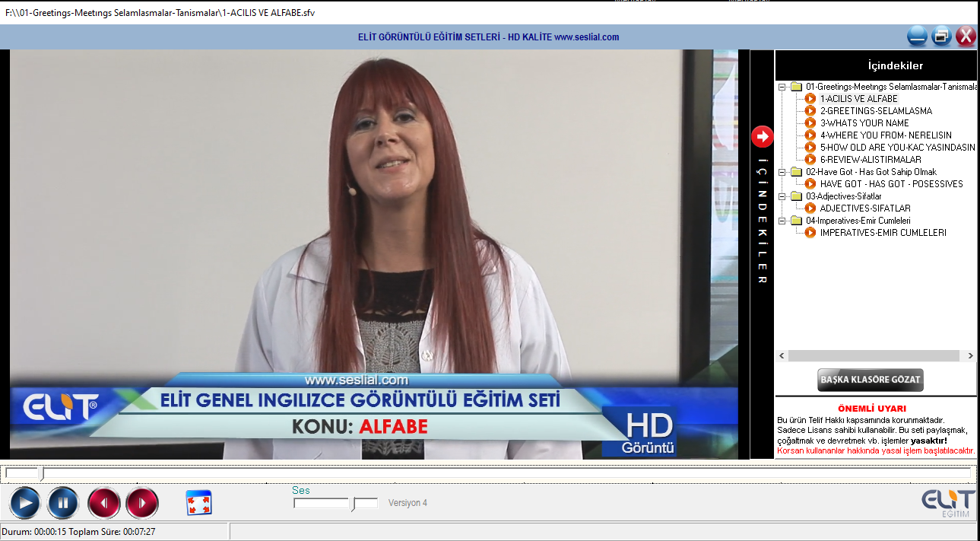Click the contents horizontal scrollbar thumb
This screenshot has height=541, width=980.
point(874,355)
